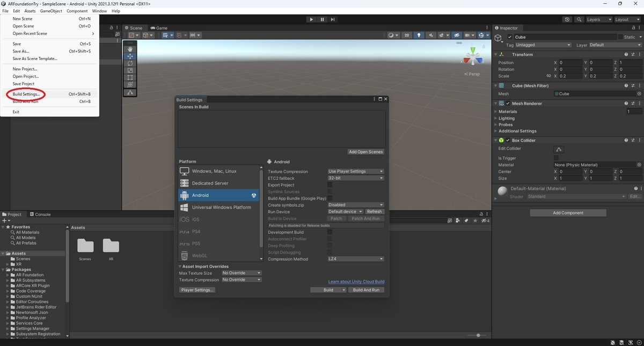Click the Step forward button
Viewport: 644px width, 346px height.
(333, 19)
